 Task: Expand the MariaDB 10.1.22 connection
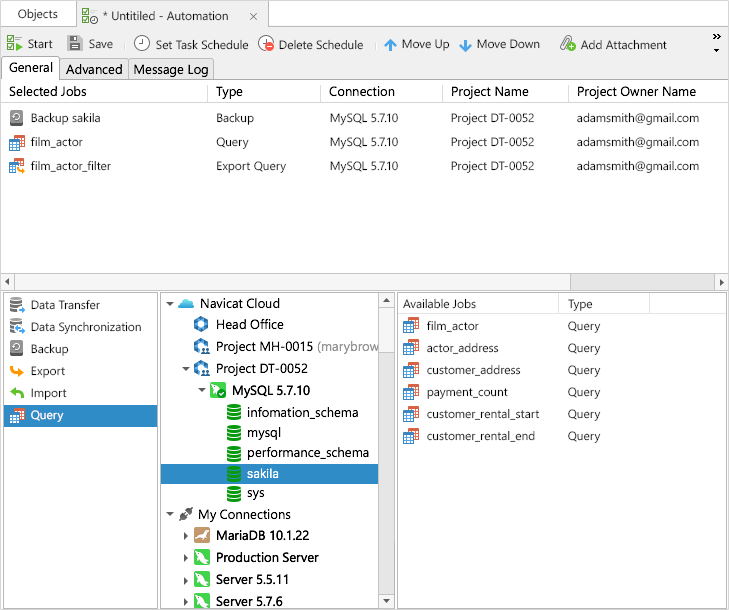point(186,536)
